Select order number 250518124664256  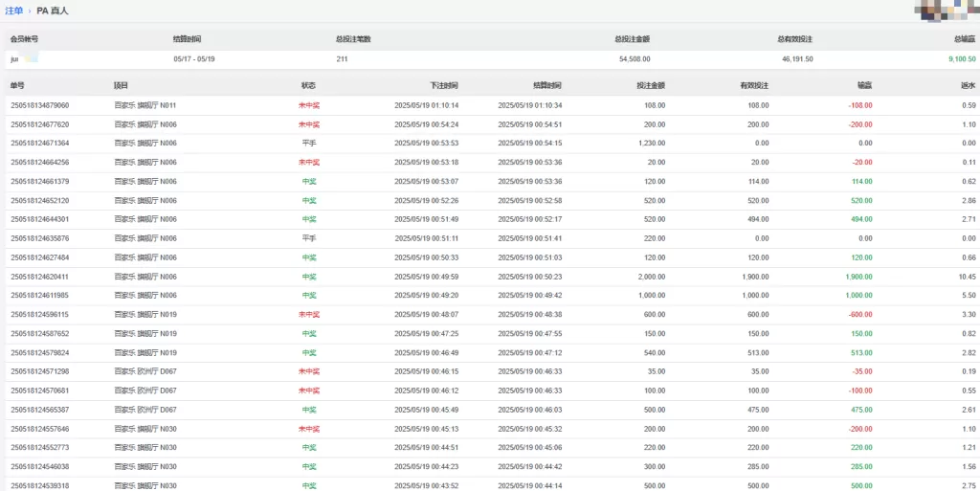coord(40,163)
